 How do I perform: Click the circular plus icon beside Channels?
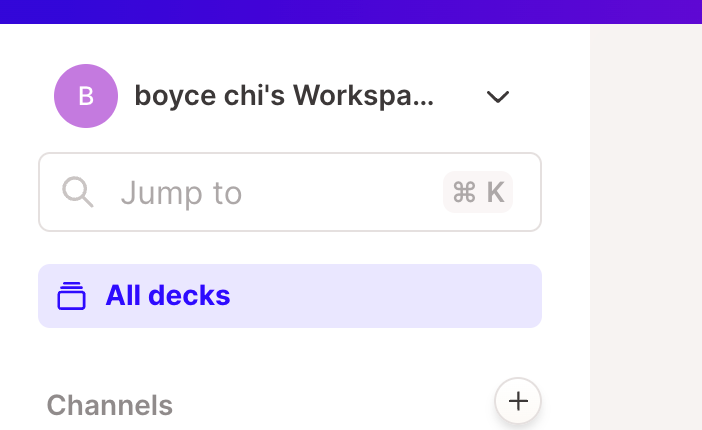518,401
